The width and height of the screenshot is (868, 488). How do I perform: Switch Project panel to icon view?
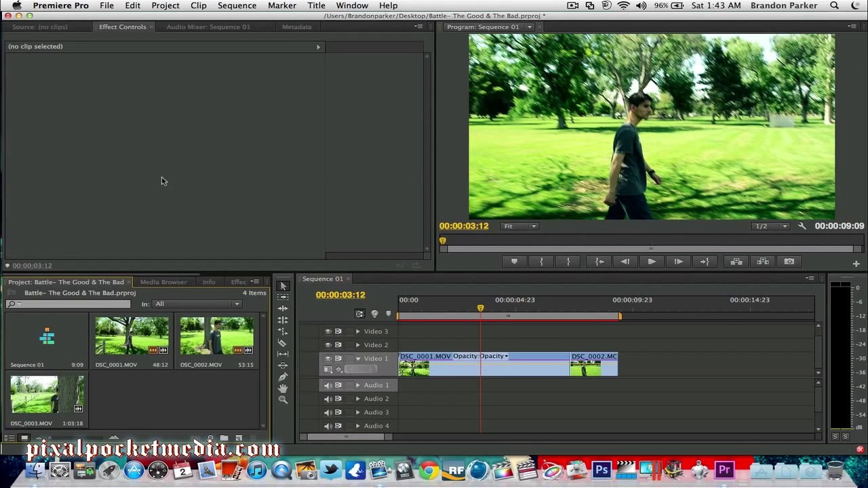coord(24,439)
